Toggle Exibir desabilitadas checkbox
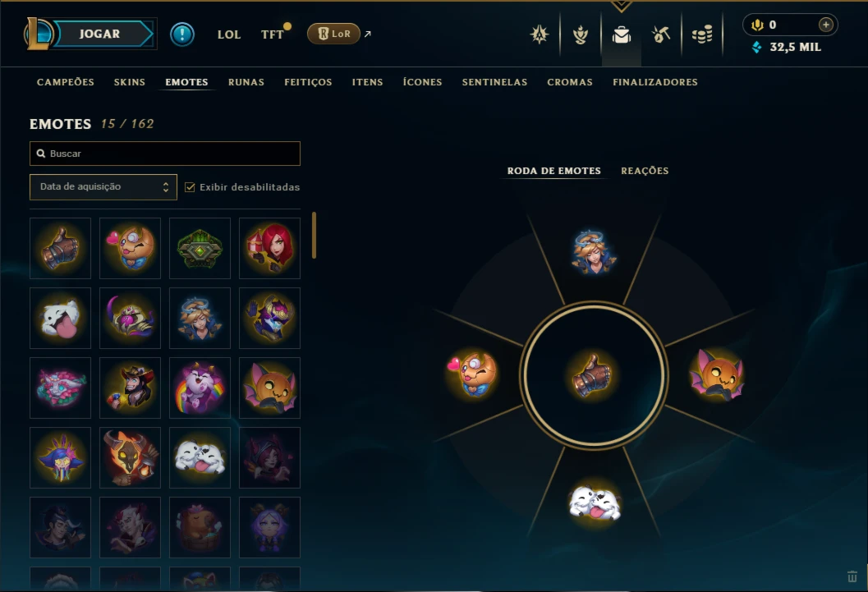This screenshot has width=868, height=592. [190, 187]
